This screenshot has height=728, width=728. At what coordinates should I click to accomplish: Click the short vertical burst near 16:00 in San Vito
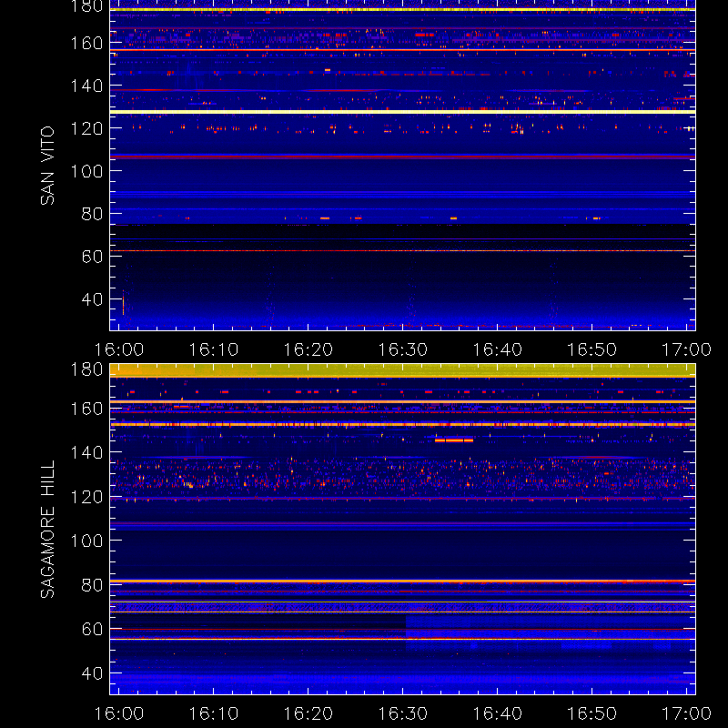tap(123, 304)
